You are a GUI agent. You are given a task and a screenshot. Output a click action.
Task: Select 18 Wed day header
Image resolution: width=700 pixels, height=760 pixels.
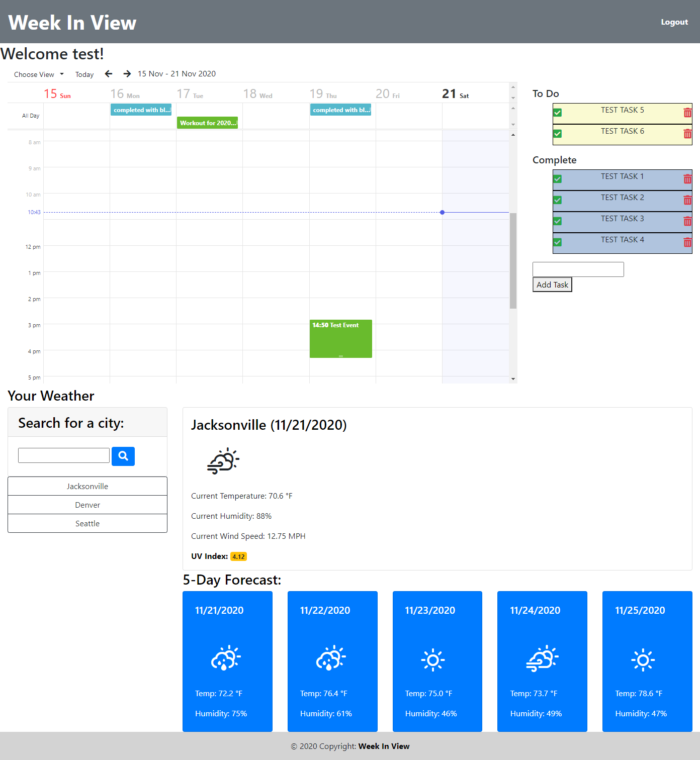(x=258, y=94)
